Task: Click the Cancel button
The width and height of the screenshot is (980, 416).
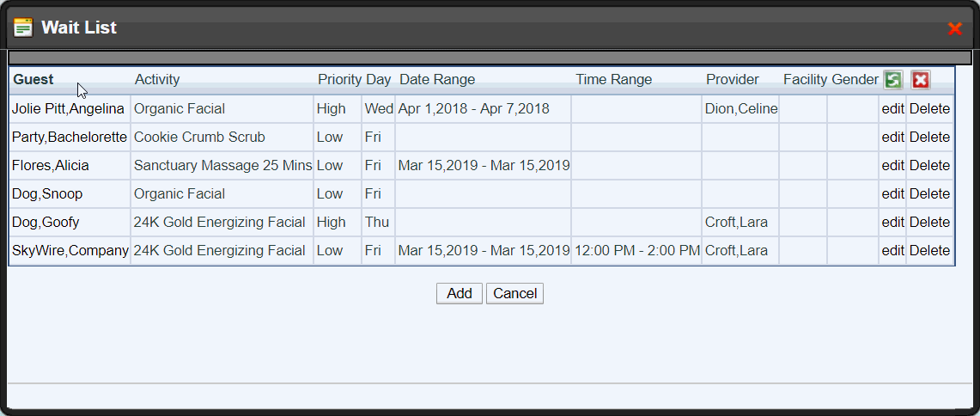Action: coord(515,293)
